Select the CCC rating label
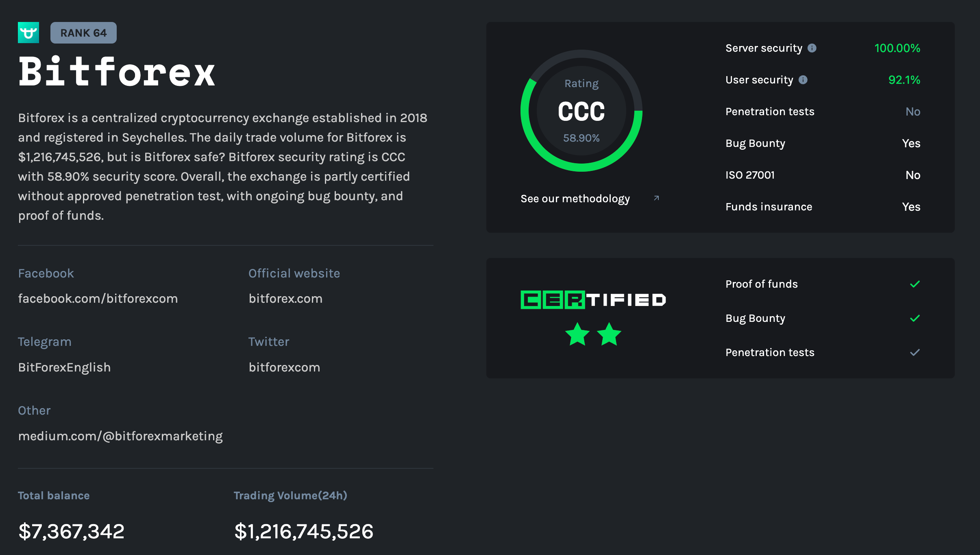 tap(581, 110)
